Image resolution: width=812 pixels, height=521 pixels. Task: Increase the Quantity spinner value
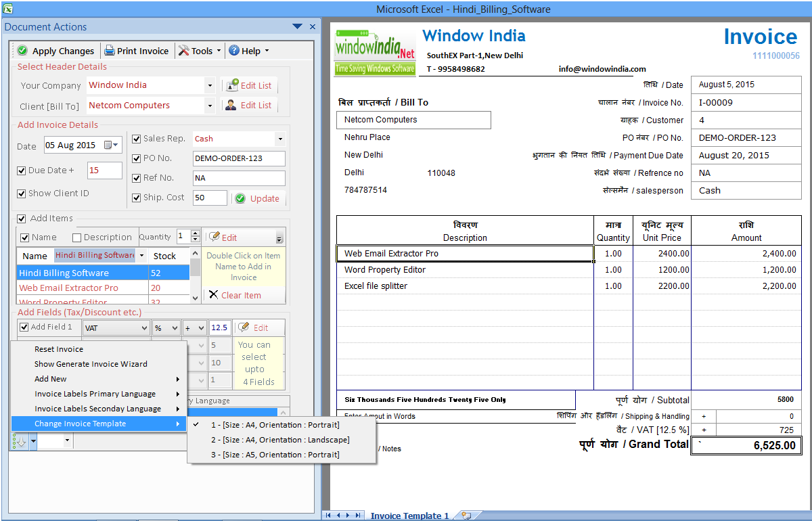click(196, 233)
